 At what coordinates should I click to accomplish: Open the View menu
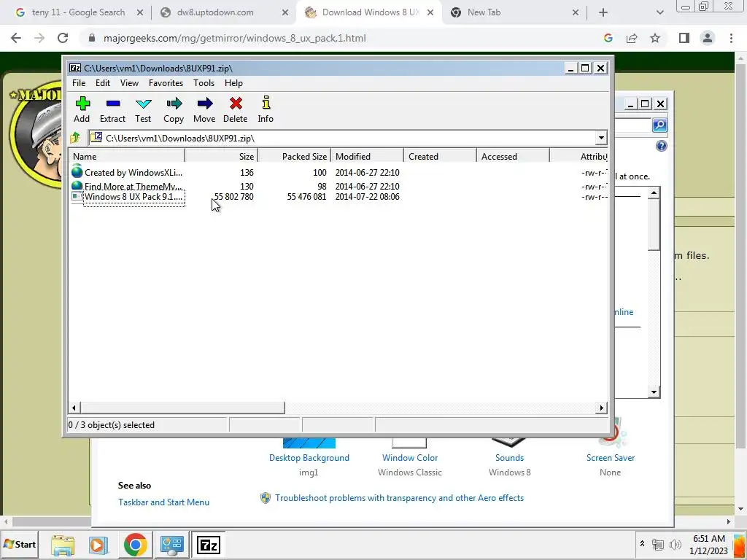129,83
